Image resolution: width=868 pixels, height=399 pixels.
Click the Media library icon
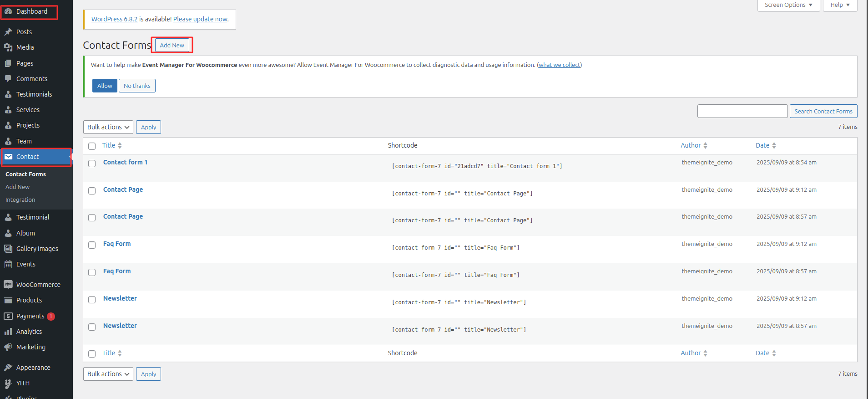(8, 47)
